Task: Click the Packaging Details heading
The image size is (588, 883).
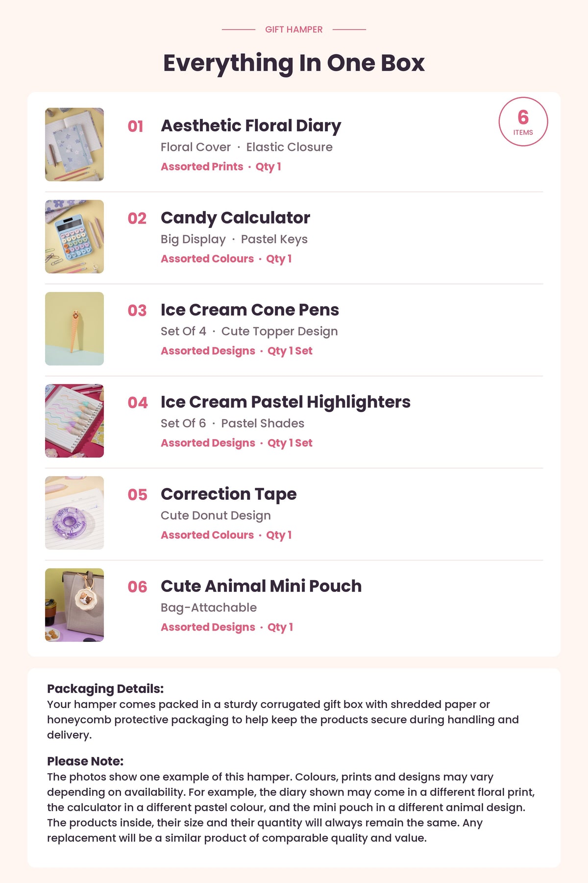Action: (x=105, y=689)
